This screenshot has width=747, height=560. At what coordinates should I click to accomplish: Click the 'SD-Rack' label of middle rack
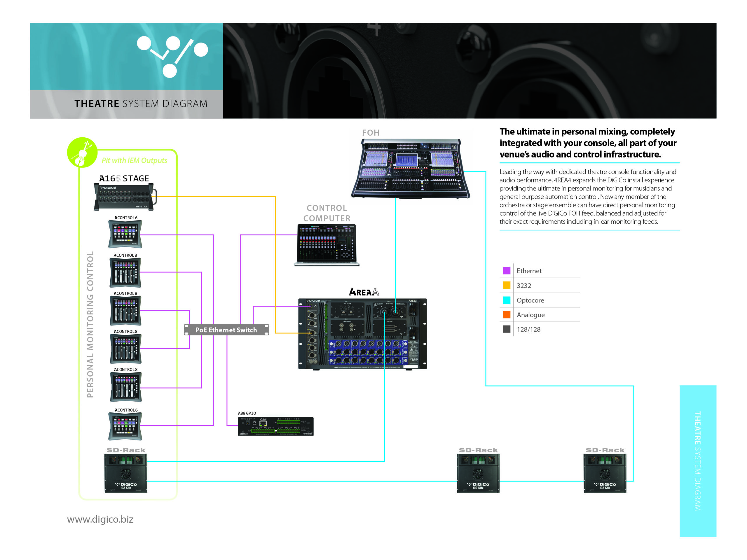[478, 450]
